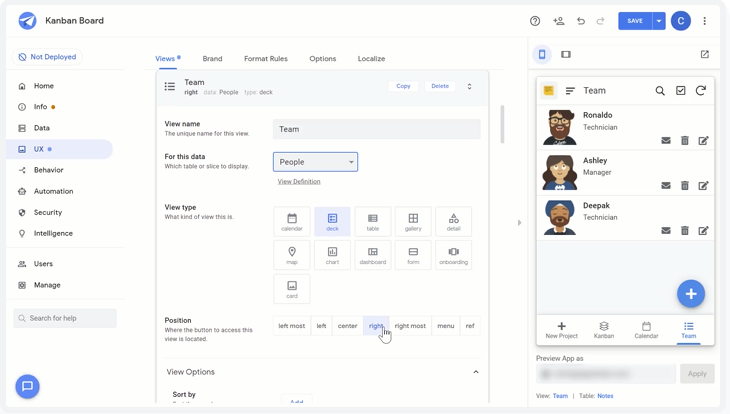This screenshot has height=414, width=730.
Task: Click the redo arrow icon
Action: pyautogui.click(x=601, y=21)
